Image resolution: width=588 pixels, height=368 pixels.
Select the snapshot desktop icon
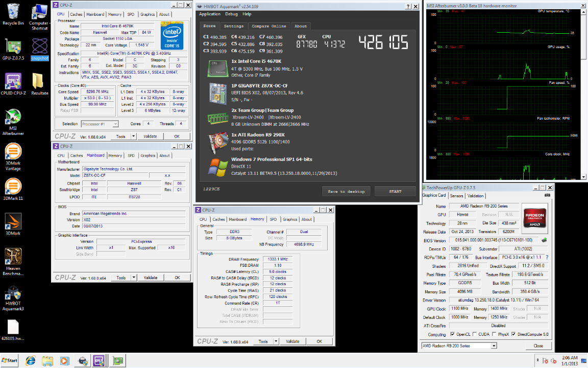click(x=39, y=50)
